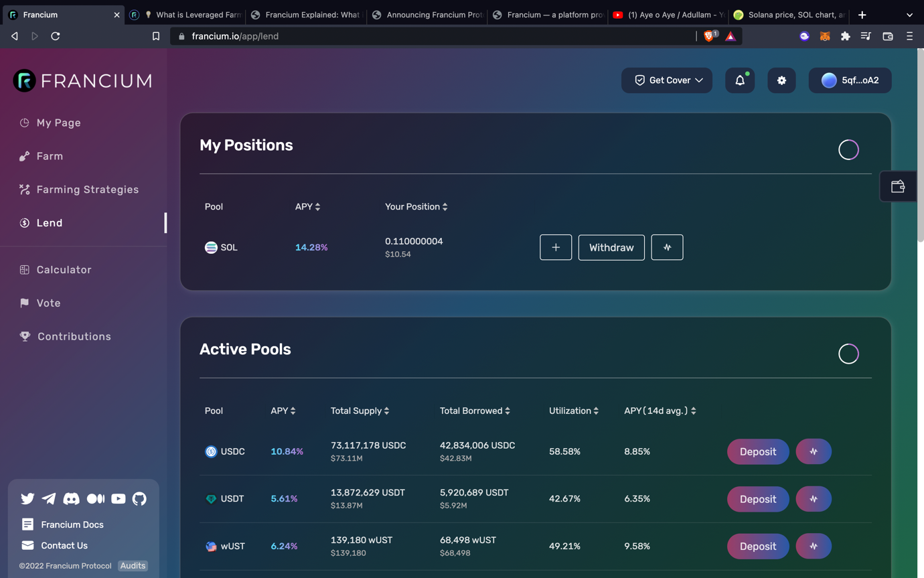Open the Francium Docs link
924x578 pixels.
(x=63, y=524)
